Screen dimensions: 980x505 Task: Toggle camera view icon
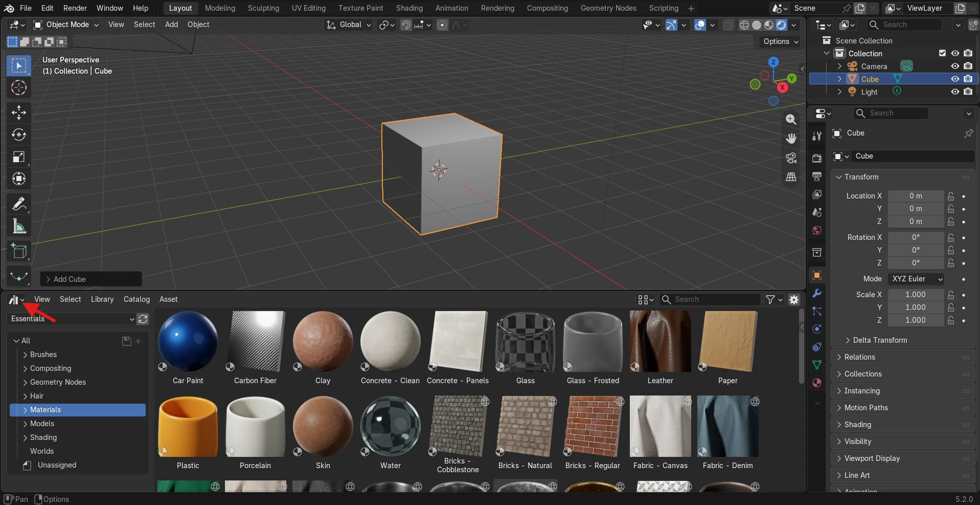pos(791,158)
